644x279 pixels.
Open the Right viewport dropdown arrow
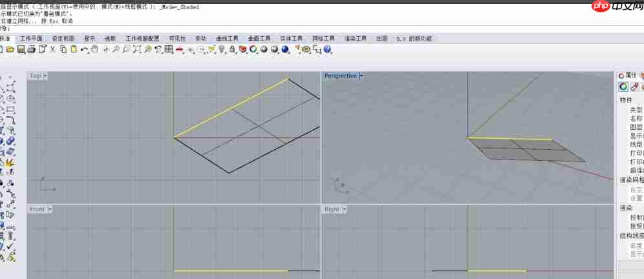point(345,209)
